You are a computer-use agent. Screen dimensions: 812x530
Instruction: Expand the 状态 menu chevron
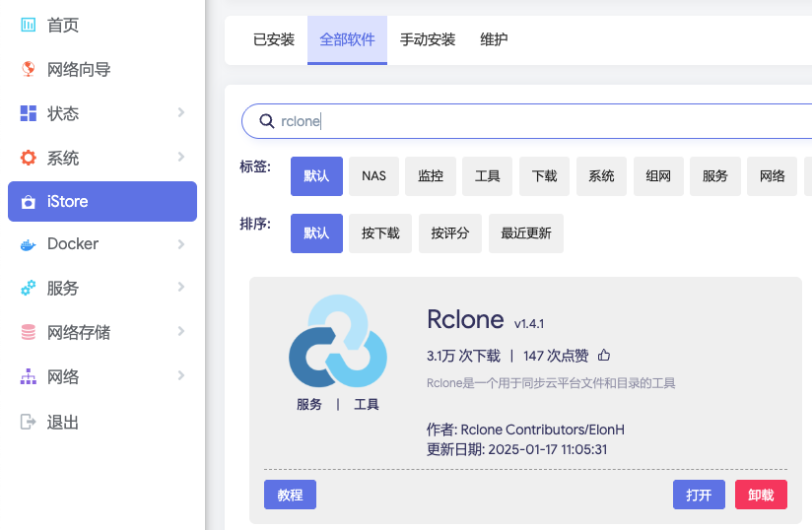click(x=181, y=113)
